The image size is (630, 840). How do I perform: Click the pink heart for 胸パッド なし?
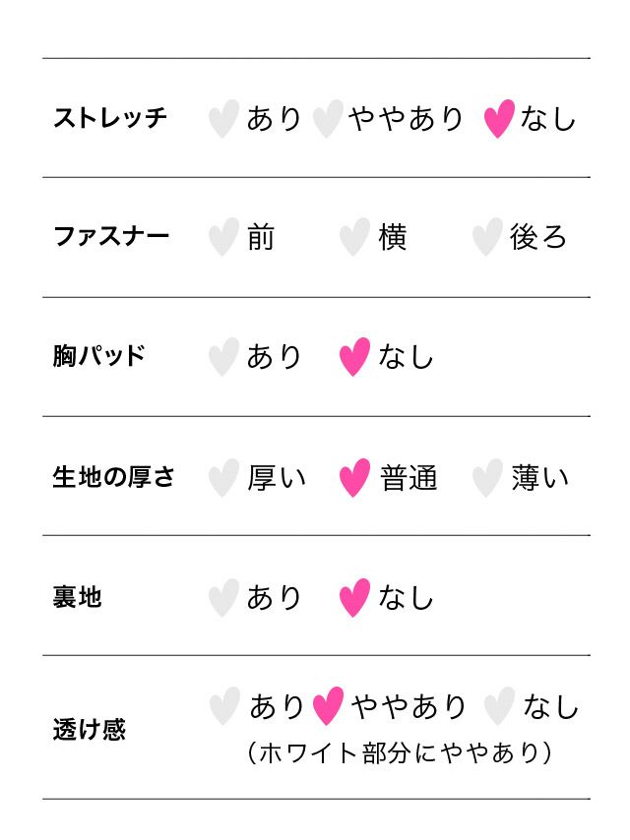[x=354, y=357]
